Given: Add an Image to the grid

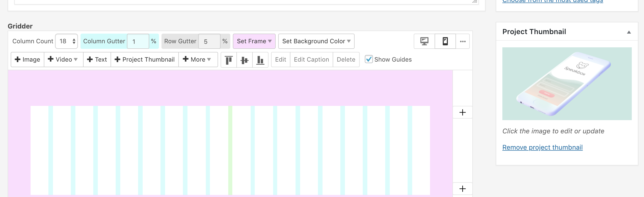Looking at the screenshot, I should 28,60.
